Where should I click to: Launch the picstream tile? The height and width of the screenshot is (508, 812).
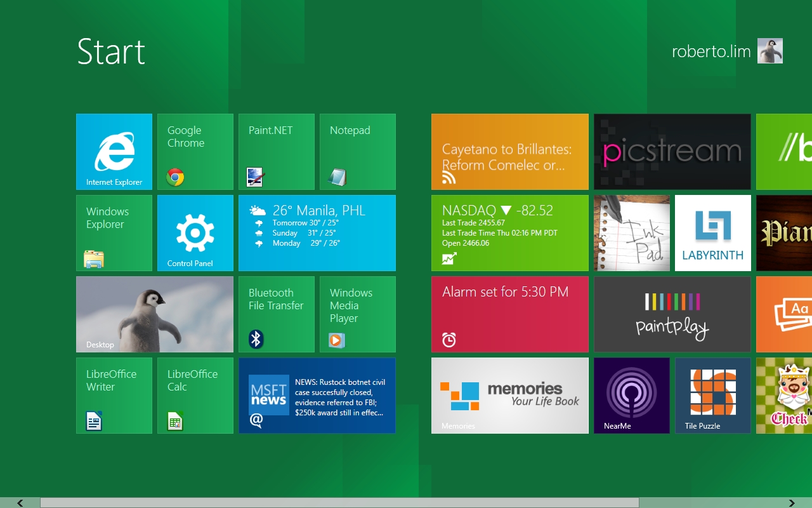click(x=672, y=152)
